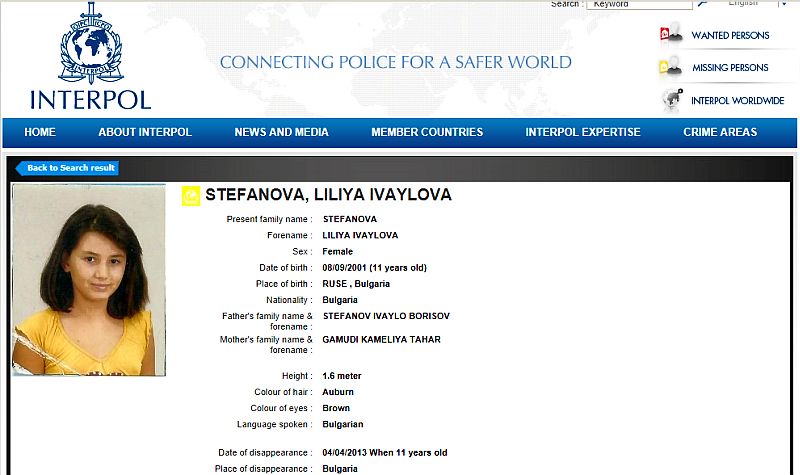Open the CRIME AREAS menu
800x475 pixels.
tap(720, 132)
